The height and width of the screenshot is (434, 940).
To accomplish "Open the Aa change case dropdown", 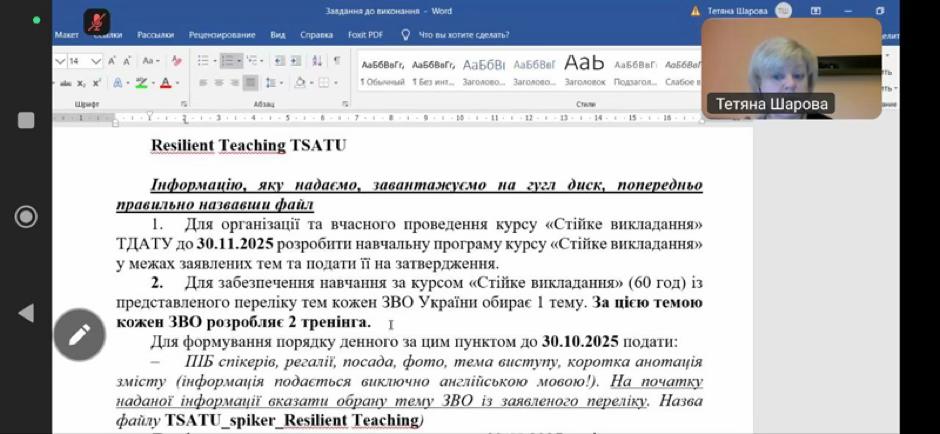I will (x=150, y=61).
